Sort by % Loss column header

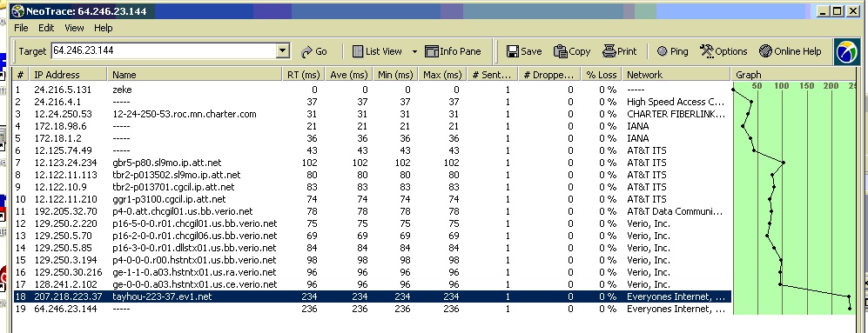click(602, 75)
